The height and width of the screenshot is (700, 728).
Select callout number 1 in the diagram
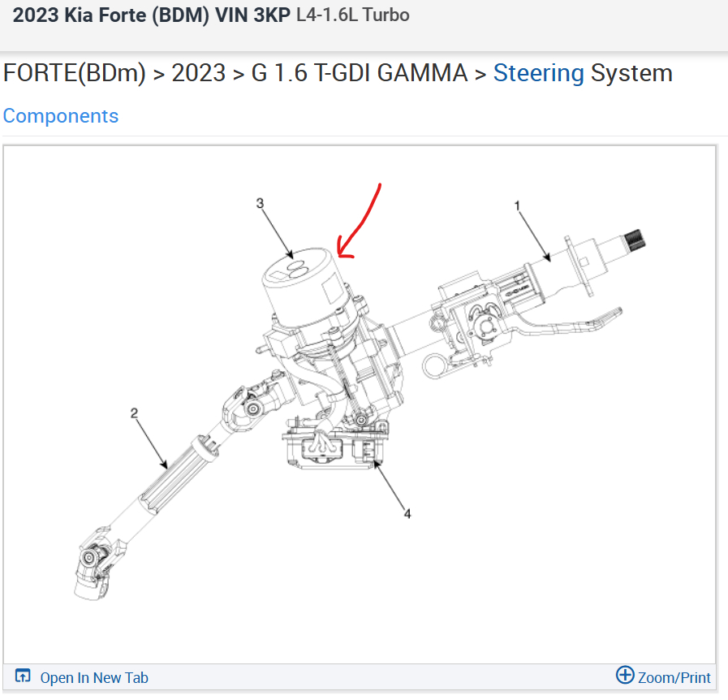pos(517,205)
